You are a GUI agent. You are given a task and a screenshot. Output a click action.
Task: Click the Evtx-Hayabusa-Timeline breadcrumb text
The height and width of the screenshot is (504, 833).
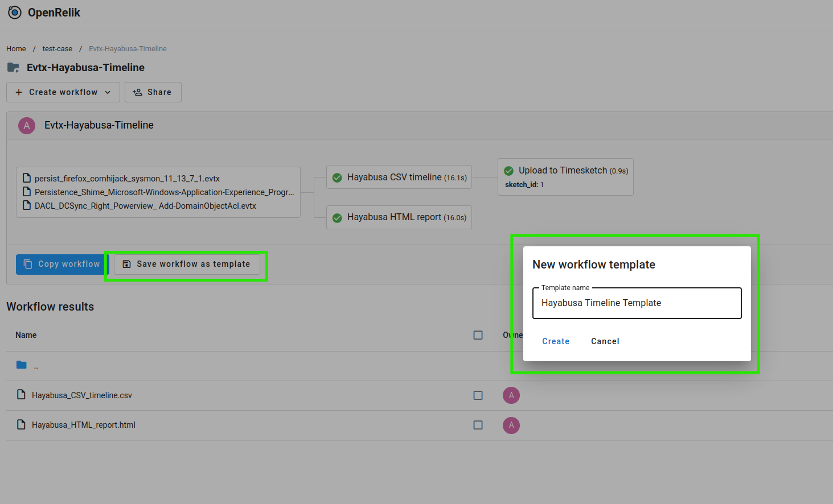coord(128,49)
